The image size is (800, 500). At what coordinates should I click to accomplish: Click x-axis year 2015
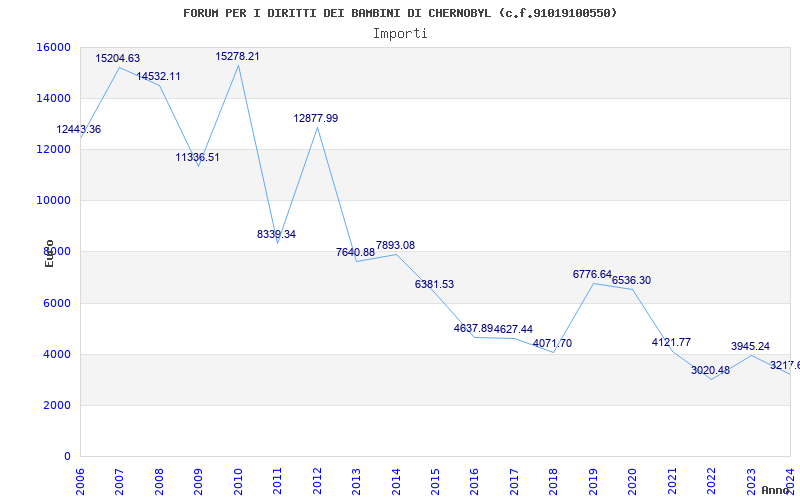click(x=435, y=481)
